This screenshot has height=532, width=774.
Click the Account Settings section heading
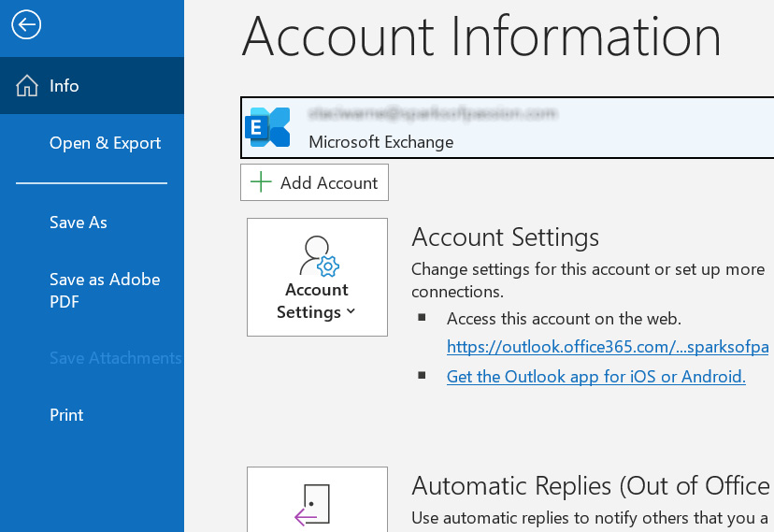point(505,237)
